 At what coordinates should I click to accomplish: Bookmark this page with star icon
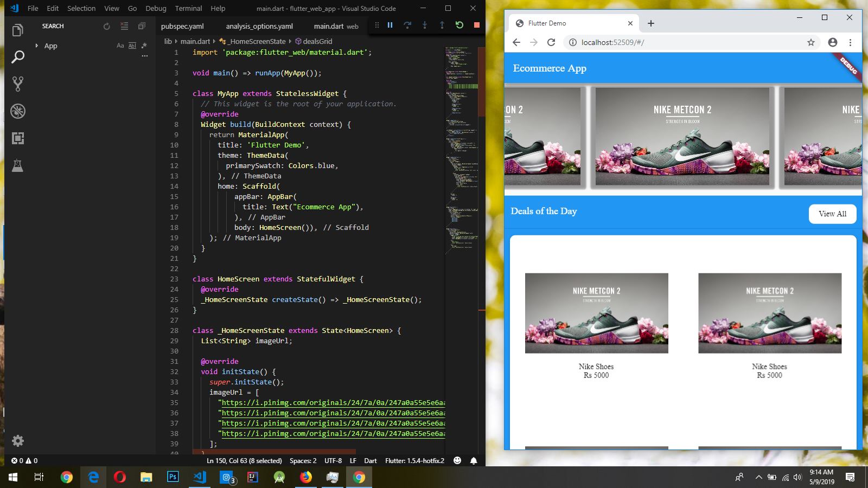point(810,42)
